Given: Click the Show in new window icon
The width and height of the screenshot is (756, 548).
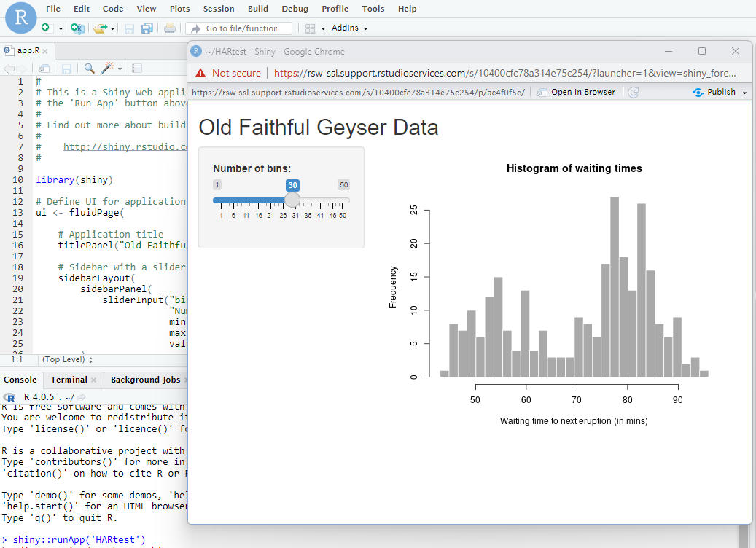Looking at the screenshot, I should tap(44, 68).
